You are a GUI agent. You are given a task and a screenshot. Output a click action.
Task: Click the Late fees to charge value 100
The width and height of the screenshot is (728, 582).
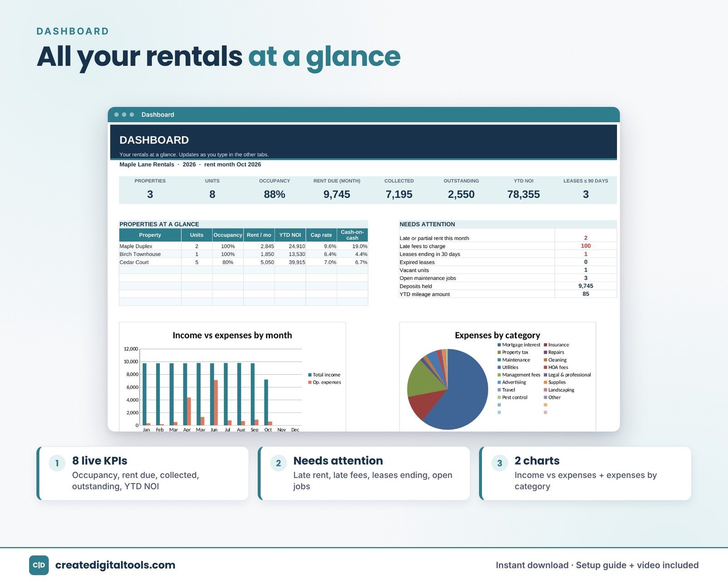586,246
